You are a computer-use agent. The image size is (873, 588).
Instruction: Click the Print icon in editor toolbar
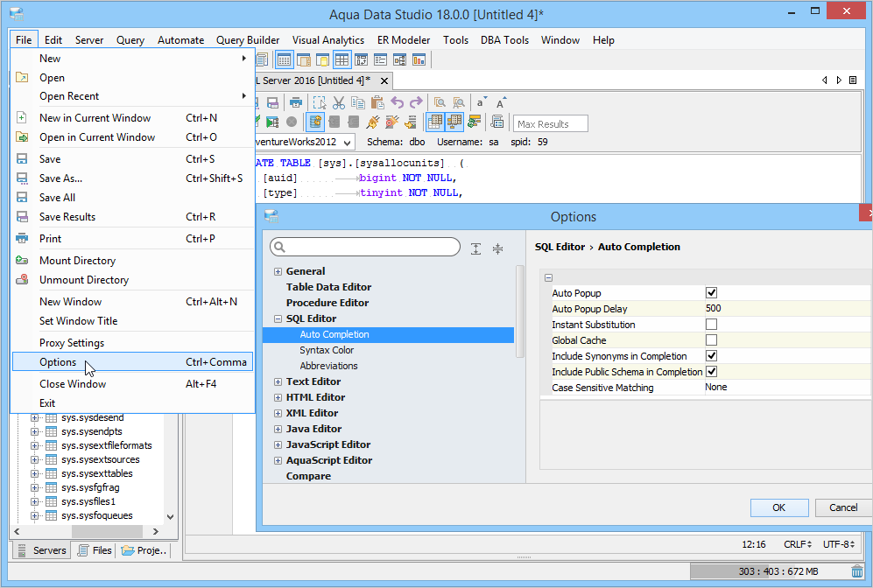pos(296,102)
